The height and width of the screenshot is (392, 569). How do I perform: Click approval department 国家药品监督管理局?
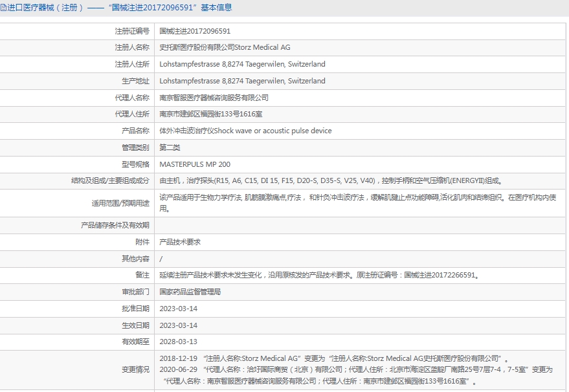point(190,292)
